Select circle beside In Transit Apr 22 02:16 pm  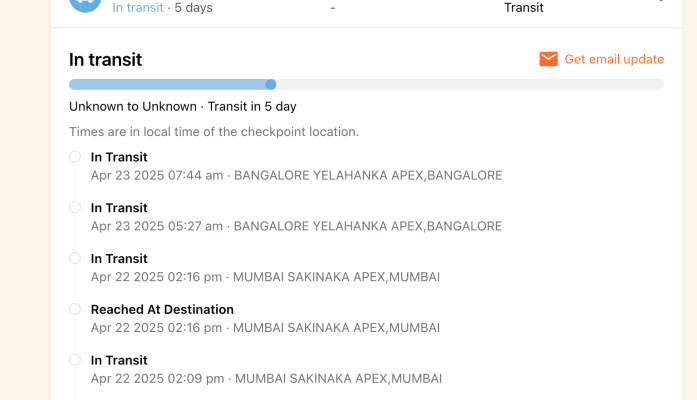(x=75, y=258)
